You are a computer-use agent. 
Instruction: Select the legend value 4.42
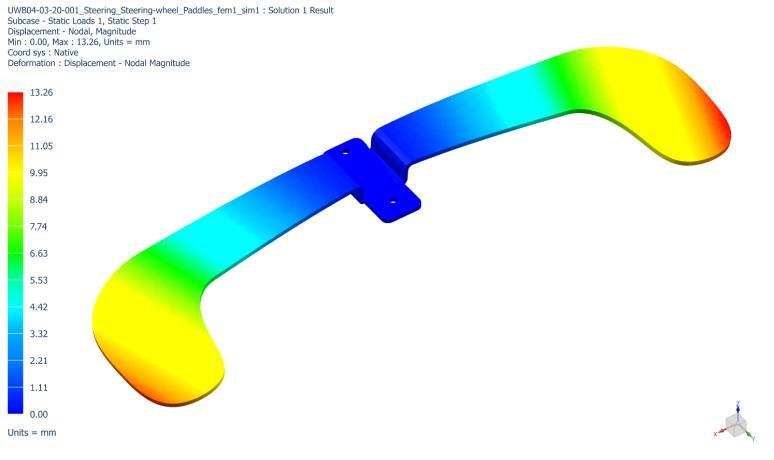click(x=39, y=307)
